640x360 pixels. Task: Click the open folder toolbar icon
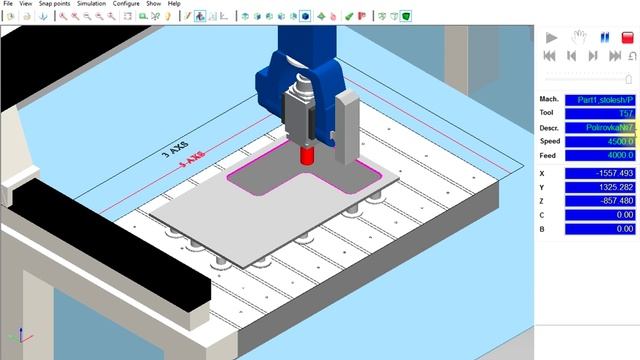coord(27,16)
